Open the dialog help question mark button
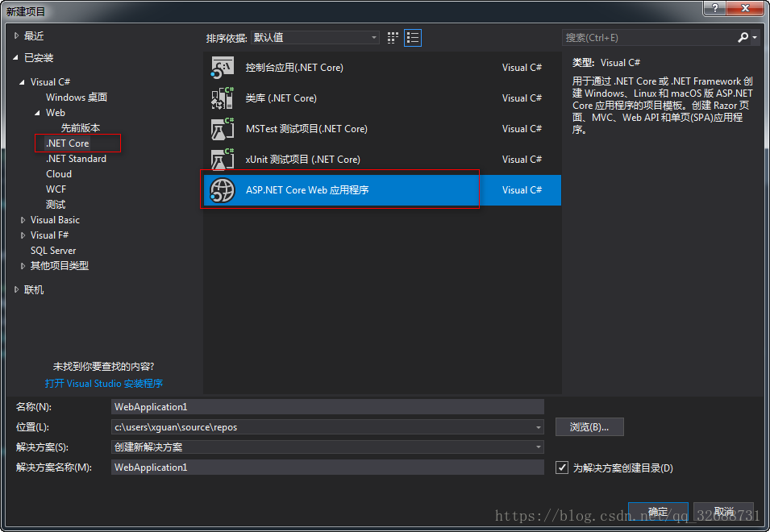This screenshot has height=532, width=770. pyautogui.click(x=714, y=8)
